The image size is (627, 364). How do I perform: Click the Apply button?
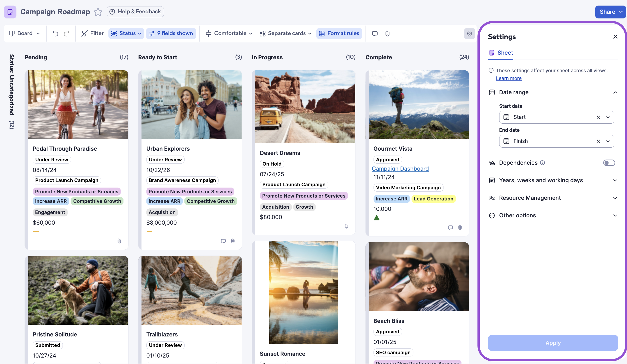553,343
